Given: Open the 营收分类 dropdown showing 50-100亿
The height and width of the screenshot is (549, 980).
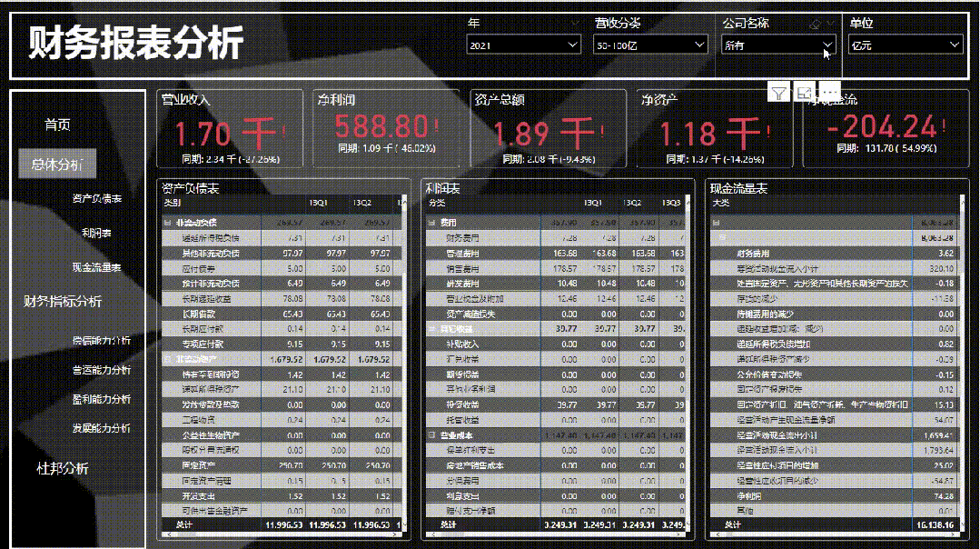Looking at the screenshot, I should coord(650,44).
